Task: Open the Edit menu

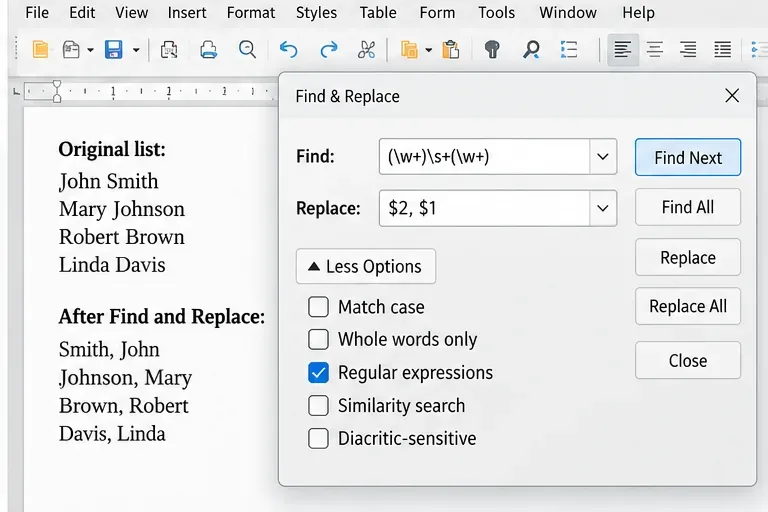Action: tap(82, 12)
